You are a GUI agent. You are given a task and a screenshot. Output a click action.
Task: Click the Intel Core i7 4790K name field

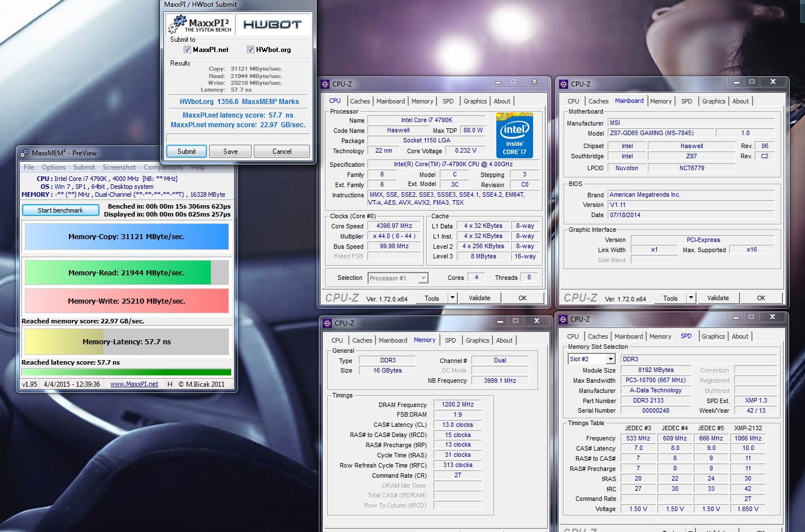[x=427, y=120]
